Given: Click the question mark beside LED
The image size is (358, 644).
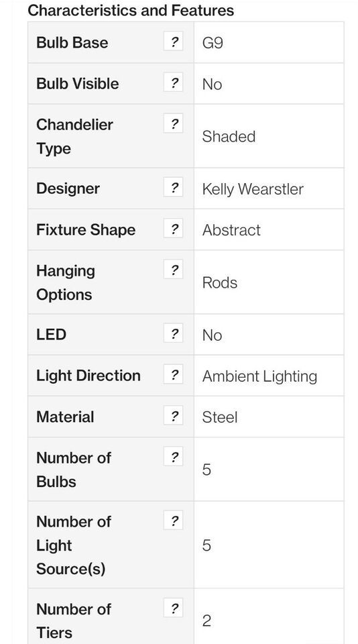Looking at the screenshot, I should pos(173,333).
